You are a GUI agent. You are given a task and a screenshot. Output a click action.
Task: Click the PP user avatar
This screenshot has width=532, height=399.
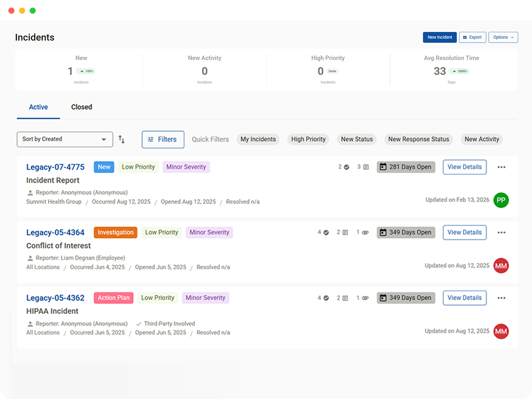501,200
